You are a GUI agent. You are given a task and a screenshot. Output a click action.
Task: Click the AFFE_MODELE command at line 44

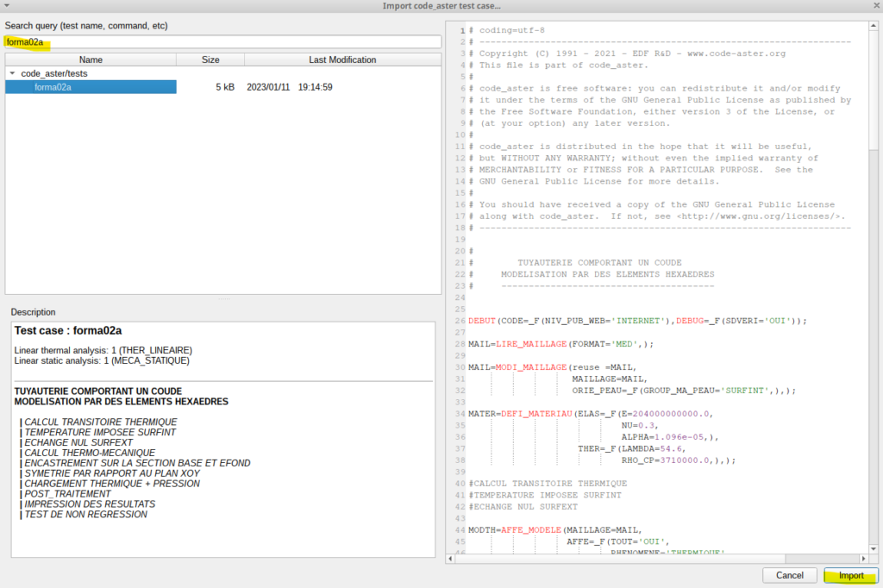click(x=530, y=529)
